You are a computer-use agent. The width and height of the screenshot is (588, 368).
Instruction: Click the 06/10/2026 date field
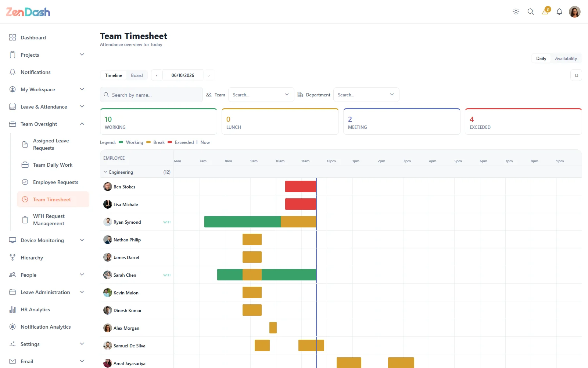[183, 75]
